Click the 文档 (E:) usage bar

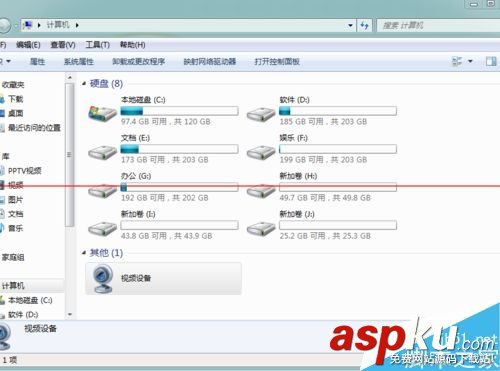179,149
